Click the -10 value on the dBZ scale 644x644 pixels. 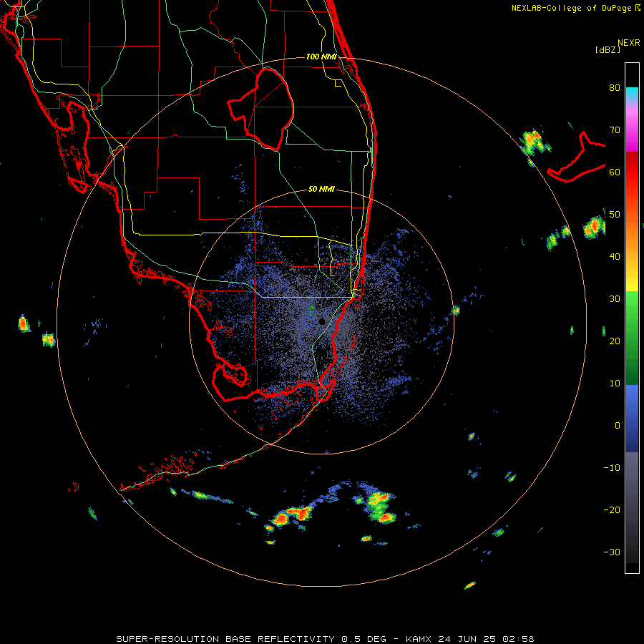(612, 468)
